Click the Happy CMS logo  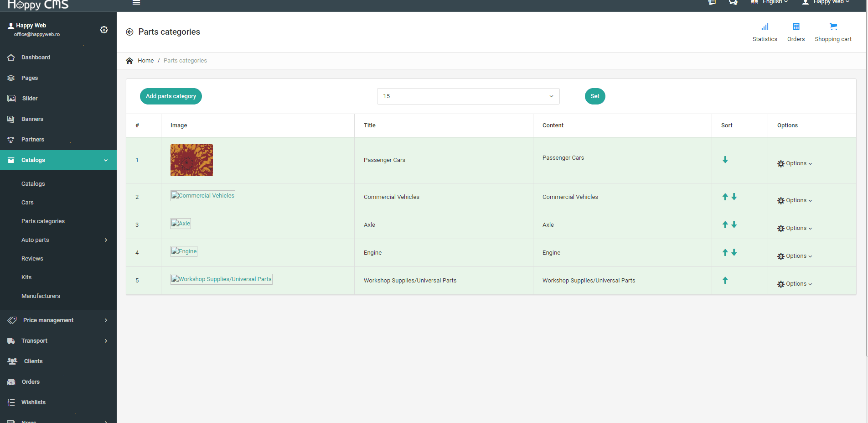coord(38,5)
